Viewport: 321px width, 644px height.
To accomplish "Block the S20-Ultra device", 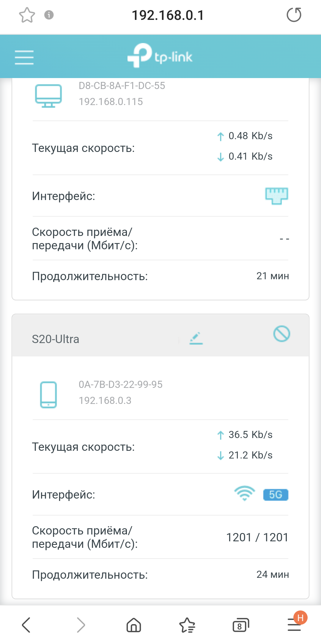I will [x=281, y=334].
